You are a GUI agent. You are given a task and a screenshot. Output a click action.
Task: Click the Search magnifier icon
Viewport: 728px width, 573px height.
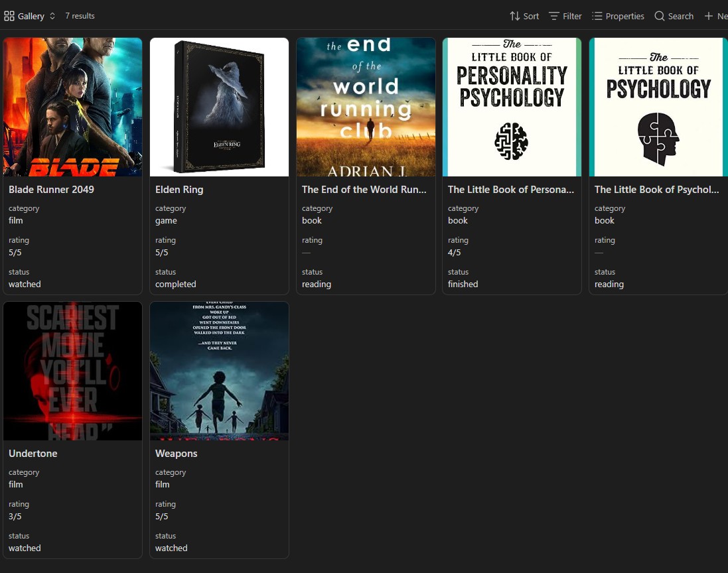[659, 16]
